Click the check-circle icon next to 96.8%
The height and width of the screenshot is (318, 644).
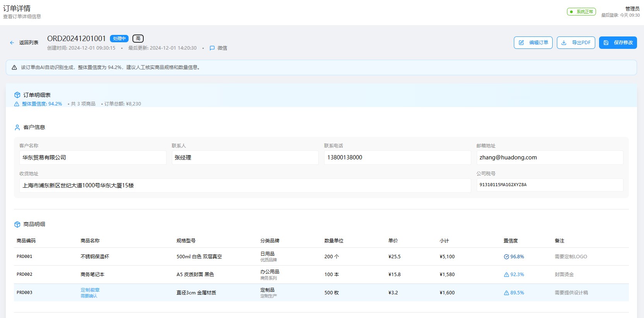[x=506, y=257]
